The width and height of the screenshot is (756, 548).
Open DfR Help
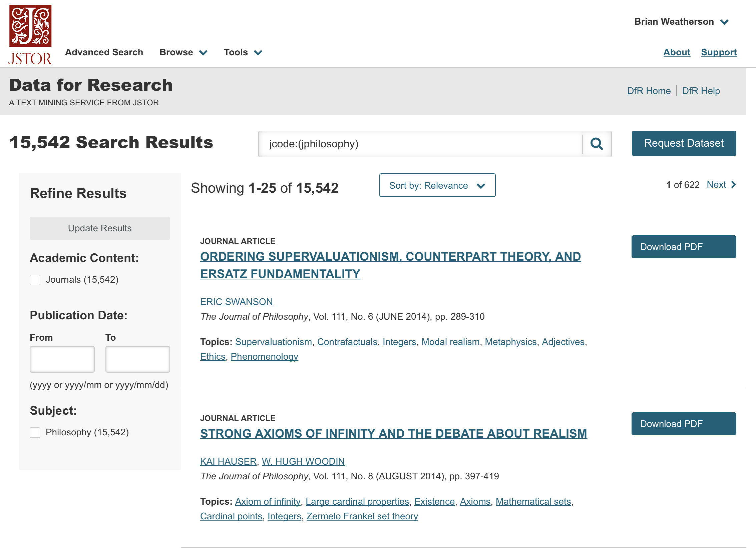click(701, 91)
